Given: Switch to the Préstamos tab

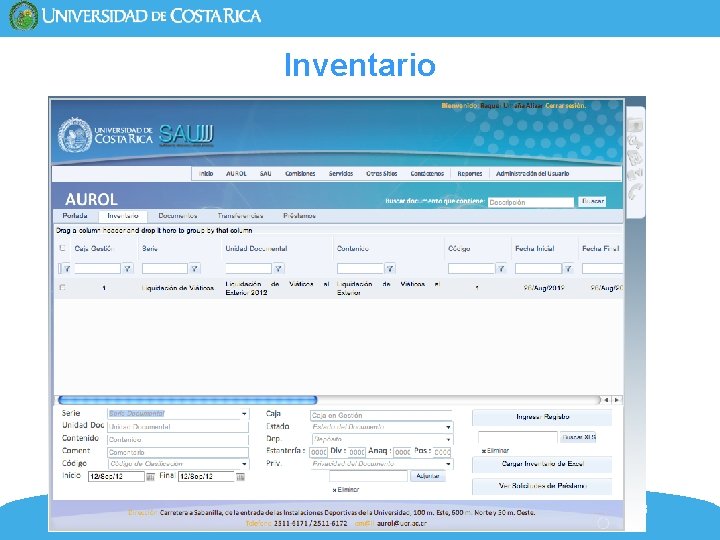Looking at the screenshot, I should coord(299,216).
